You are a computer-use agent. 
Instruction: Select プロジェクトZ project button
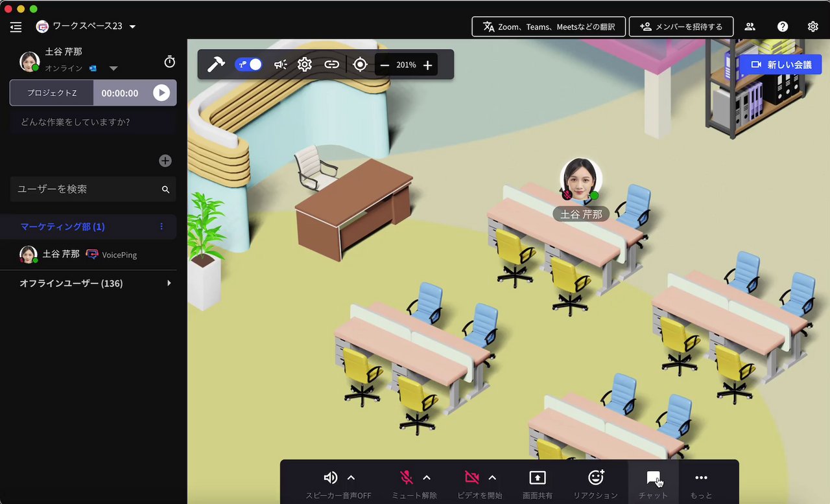pyautogui.click(x=52, y=93)
